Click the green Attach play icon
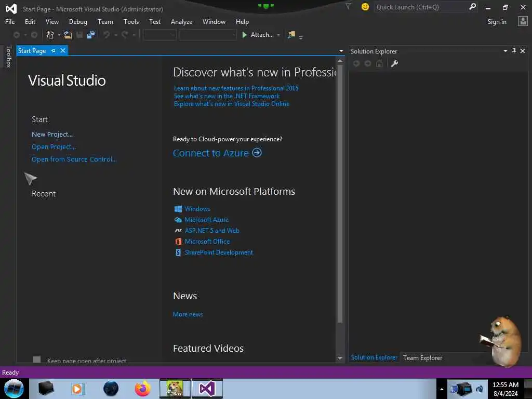Screen dimensions: 532x399 pyautogui.click(x=244, y=35)
